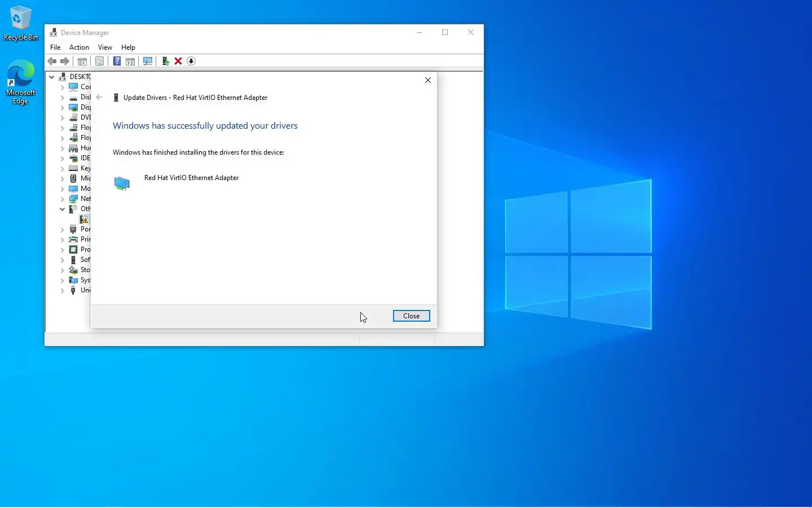Toggle the Show/Hide Action Pane toolbar icon

[x=130, y=61]
